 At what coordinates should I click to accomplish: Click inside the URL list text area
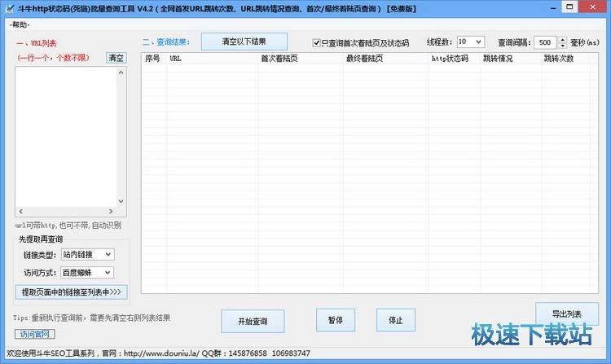click(66, 137)
